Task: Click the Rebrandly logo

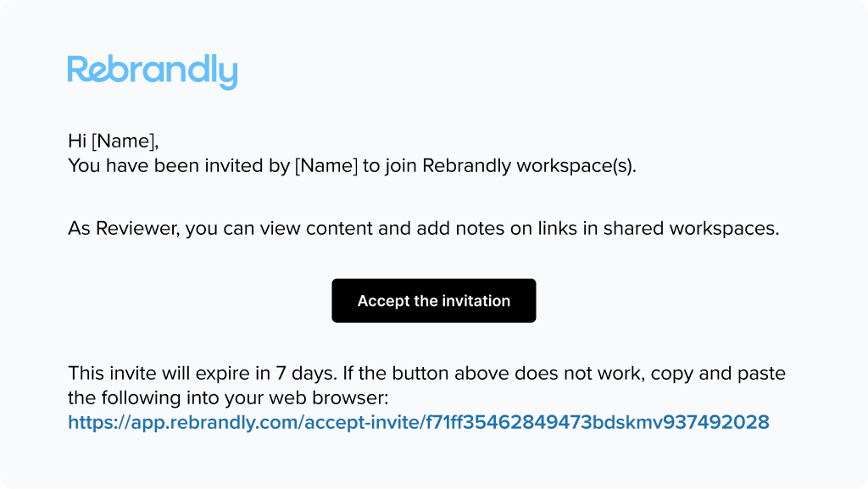Action: point(153,72)
